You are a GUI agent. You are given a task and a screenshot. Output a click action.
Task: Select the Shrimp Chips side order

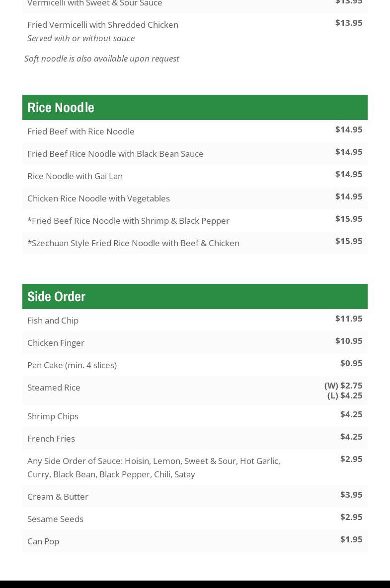click(x=195, y=416)
